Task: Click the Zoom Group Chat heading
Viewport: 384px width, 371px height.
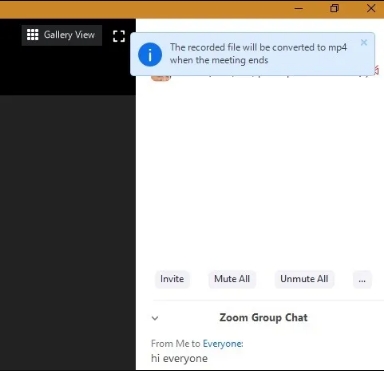Action: click(263, 318)
